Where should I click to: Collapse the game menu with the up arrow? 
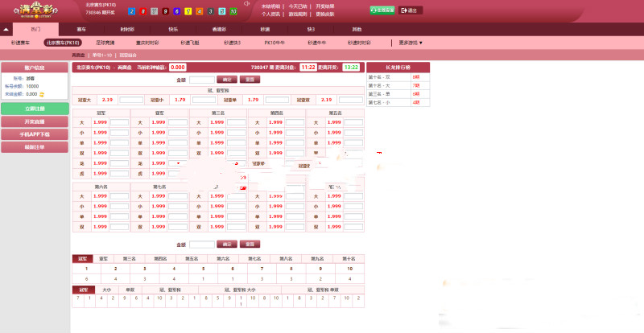pos(6,30)
